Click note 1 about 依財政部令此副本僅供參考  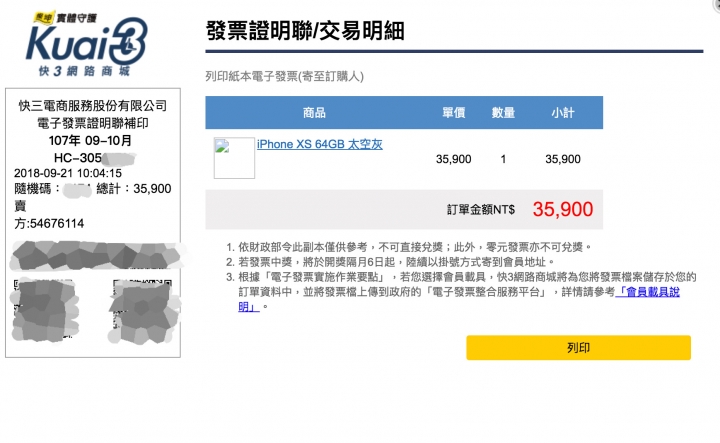pos(415,247)
